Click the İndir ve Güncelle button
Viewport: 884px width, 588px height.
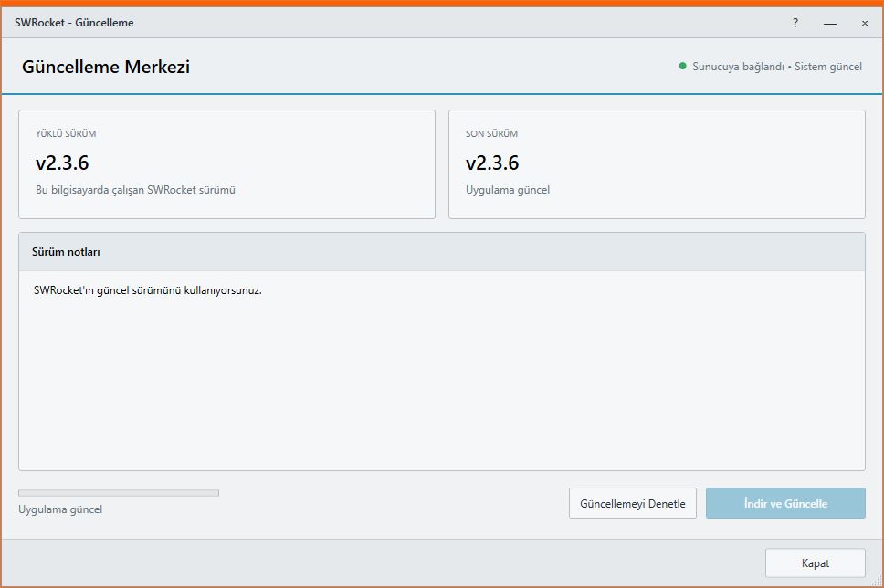pos(785,503)
